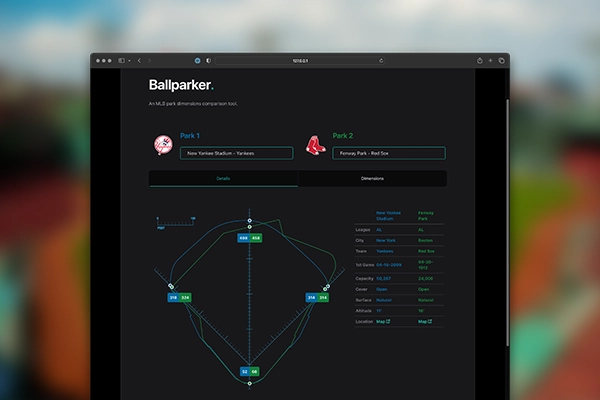Go back using the browser back arrow

click(139, 60)
